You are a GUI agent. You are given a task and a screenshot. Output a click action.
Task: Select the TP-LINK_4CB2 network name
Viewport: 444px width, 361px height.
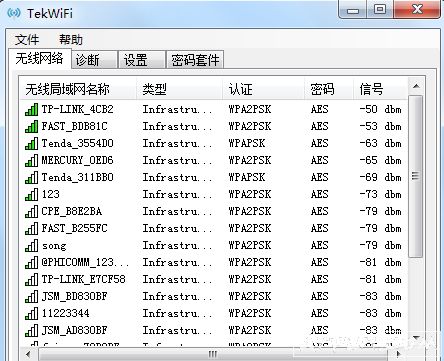pyautogui.click(x=77, y=109)
